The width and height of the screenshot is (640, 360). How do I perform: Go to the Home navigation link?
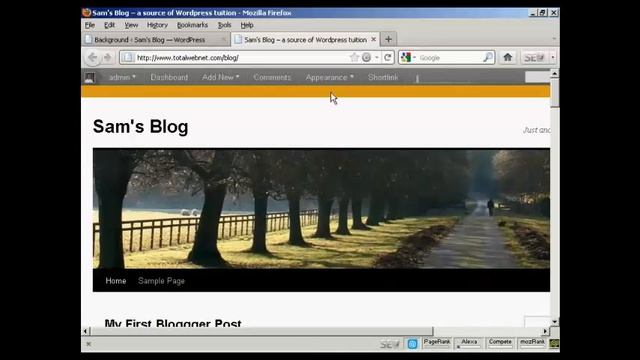tap(116, 281)
